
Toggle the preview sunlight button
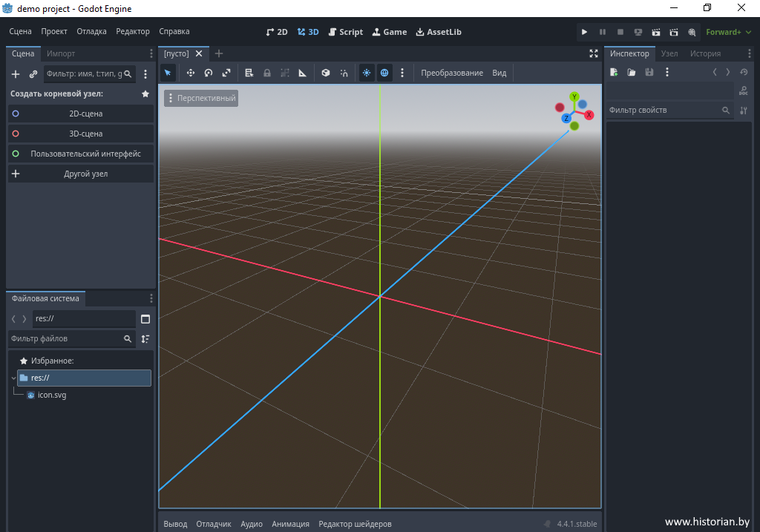pos(367,73)
